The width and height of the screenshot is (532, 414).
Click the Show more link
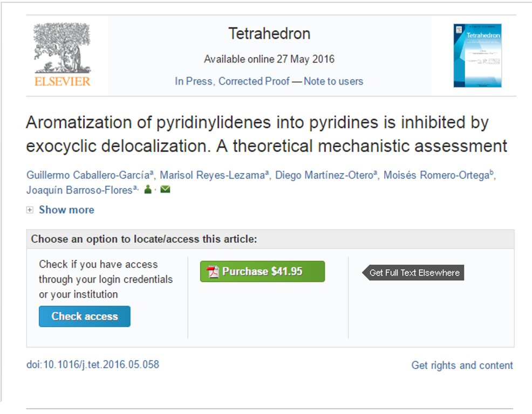[x=66, y=210]
